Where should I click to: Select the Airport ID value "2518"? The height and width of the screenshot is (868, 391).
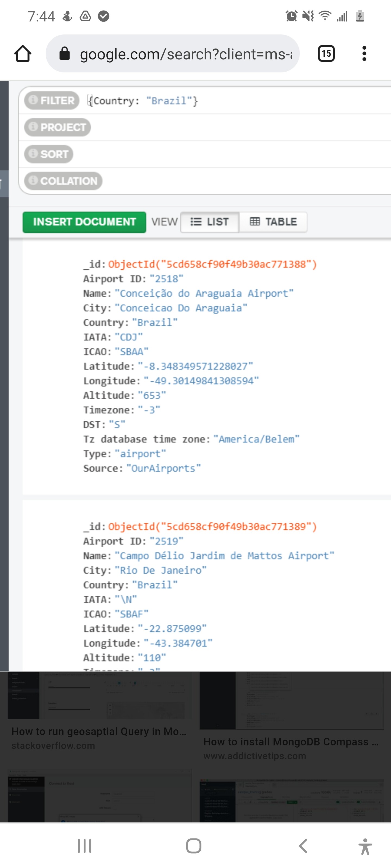[166, 279]
